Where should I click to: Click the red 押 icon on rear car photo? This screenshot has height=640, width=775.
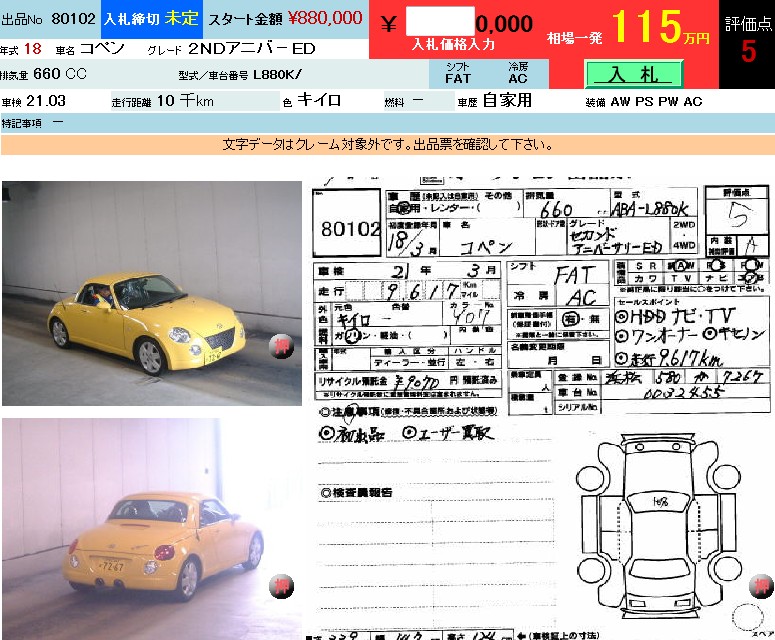pyautogui.click(x=281, y=587)
